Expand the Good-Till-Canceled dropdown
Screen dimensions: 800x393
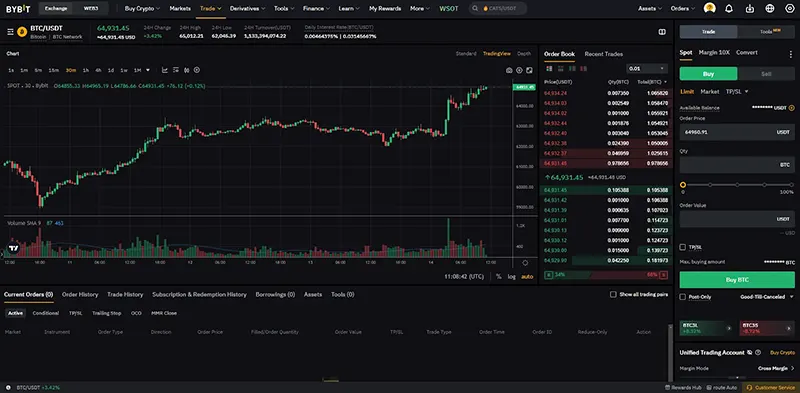[767, 297]
